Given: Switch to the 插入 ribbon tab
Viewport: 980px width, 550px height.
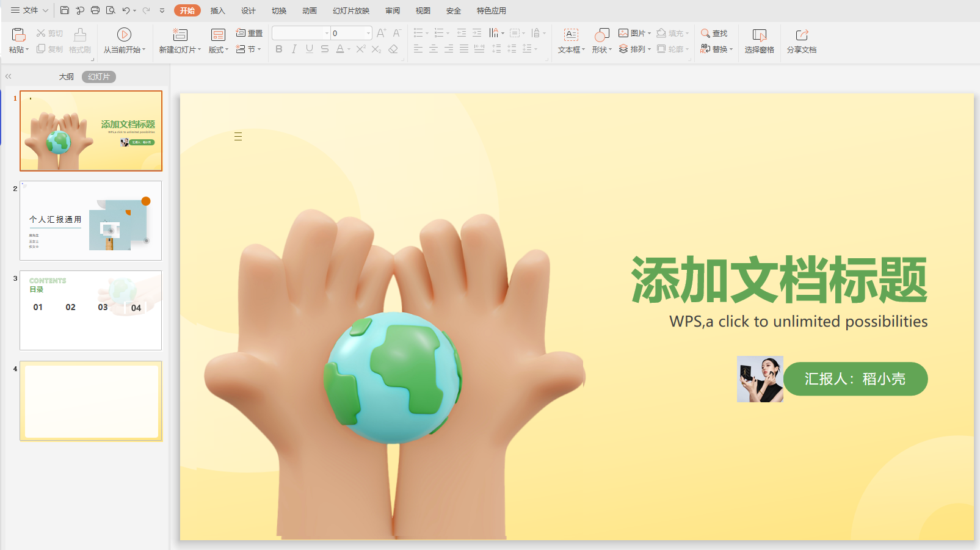Looking at the screenshot, I should (217, 10).
